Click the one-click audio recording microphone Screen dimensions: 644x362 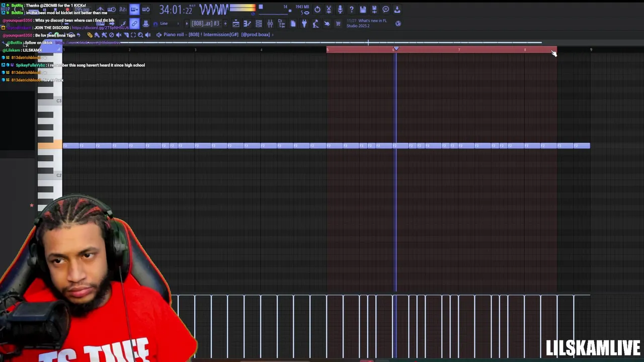(340, 9)
